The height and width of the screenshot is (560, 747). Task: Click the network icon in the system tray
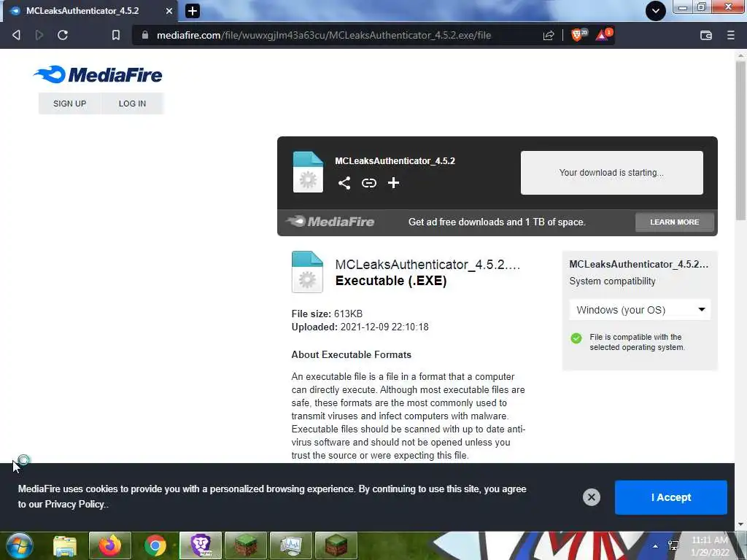tap(673, 545)
